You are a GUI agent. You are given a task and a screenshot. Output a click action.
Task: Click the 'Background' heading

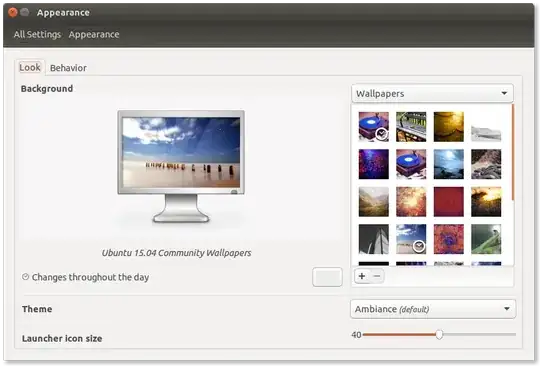(x=47, y=88)
